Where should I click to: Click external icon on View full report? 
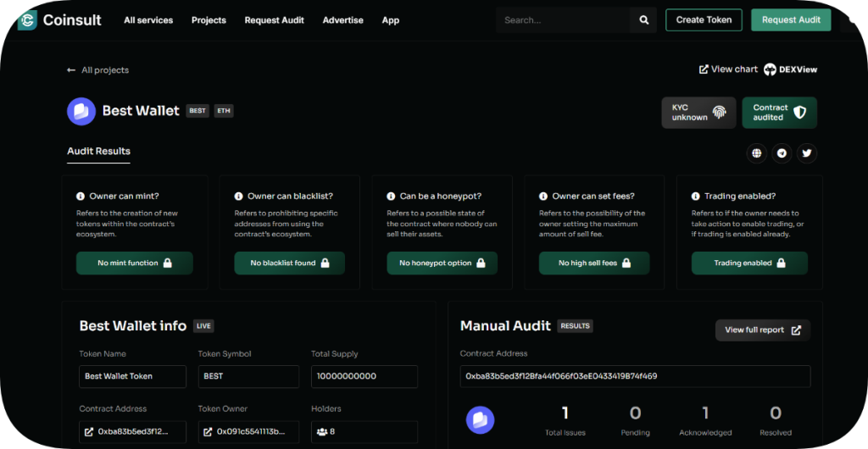tap(795, 330)
